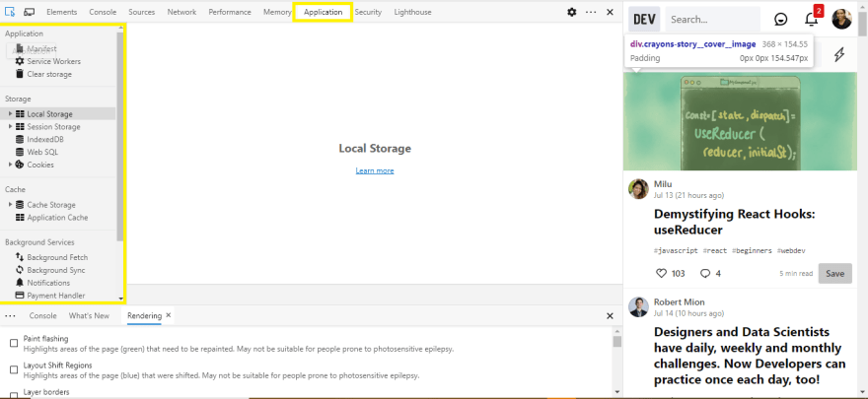Click the Background Fetch arrows icon

(x=20, y=257)
